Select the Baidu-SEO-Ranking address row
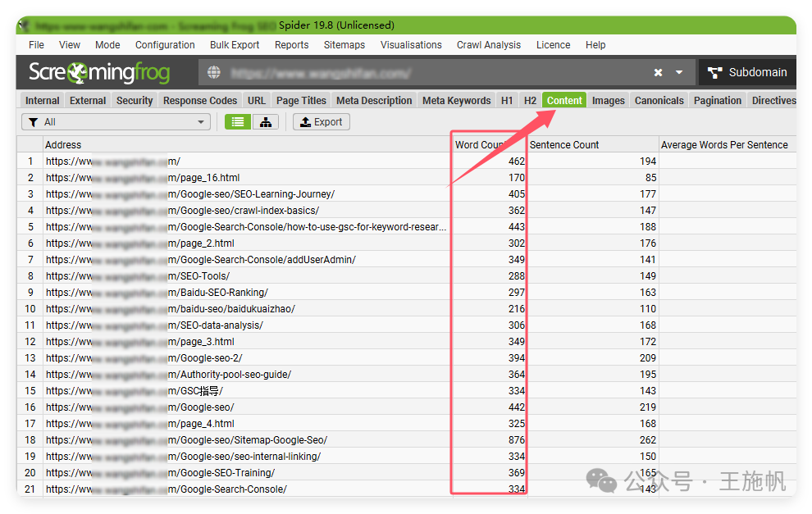 [247, 293]
